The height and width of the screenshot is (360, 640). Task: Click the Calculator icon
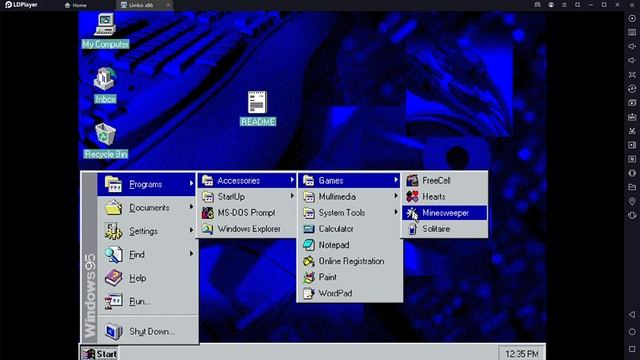coord(309,229)
